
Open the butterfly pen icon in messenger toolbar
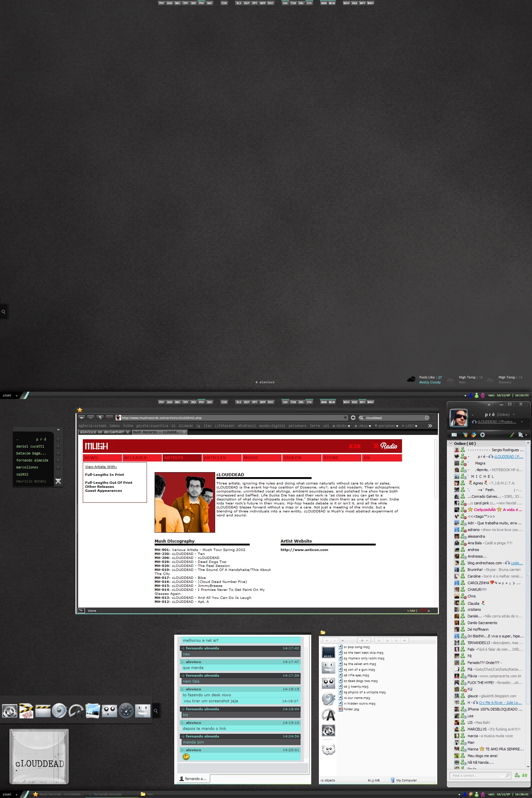(465, 435)
